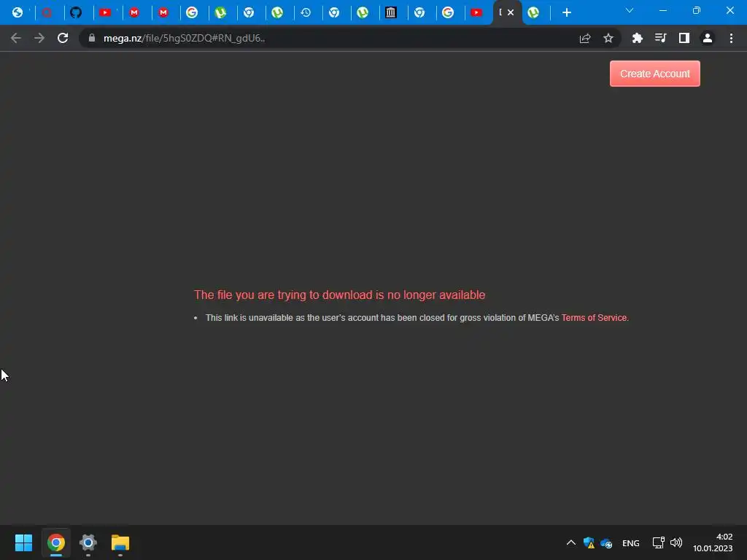View site security lock information
Screen dimensions: 747x560
coord(92,38)
